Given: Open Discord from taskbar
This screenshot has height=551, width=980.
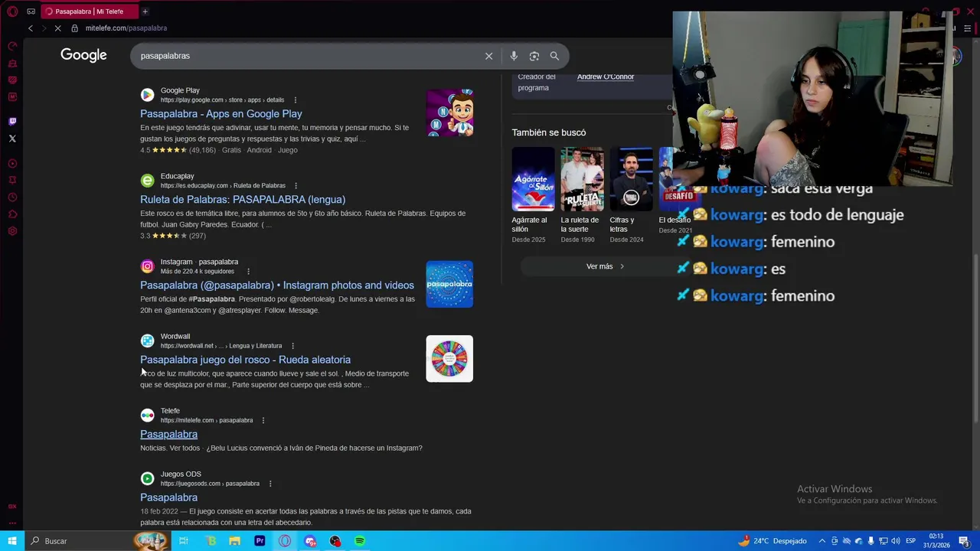Looking at the screenshot, I should pos(310,541).
